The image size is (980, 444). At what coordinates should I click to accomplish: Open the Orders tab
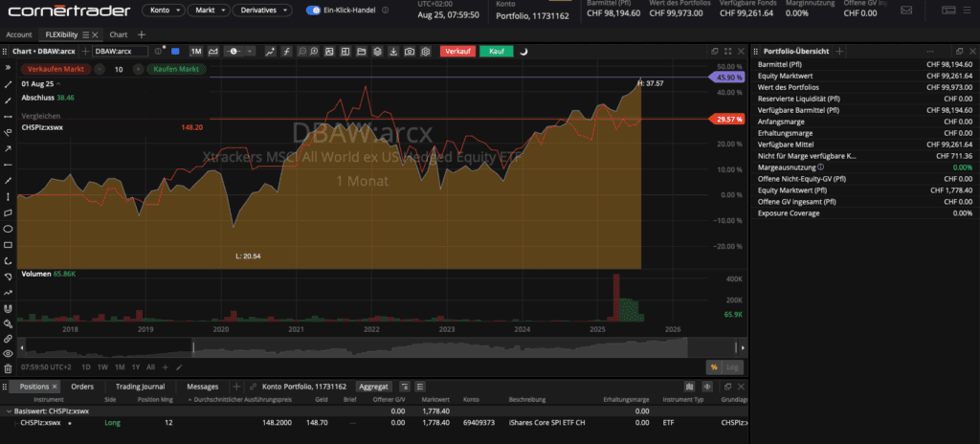click(x=82, y=387)
